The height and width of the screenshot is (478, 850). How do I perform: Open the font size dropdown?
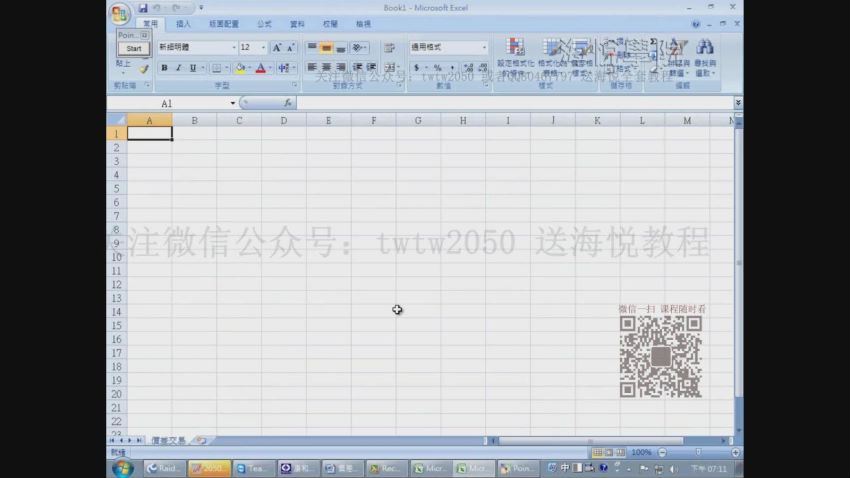click(x=263, y=48)
